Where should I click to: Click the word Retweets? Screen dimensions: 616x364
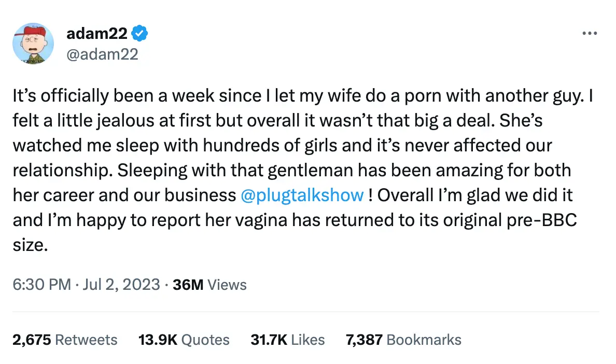86,340
